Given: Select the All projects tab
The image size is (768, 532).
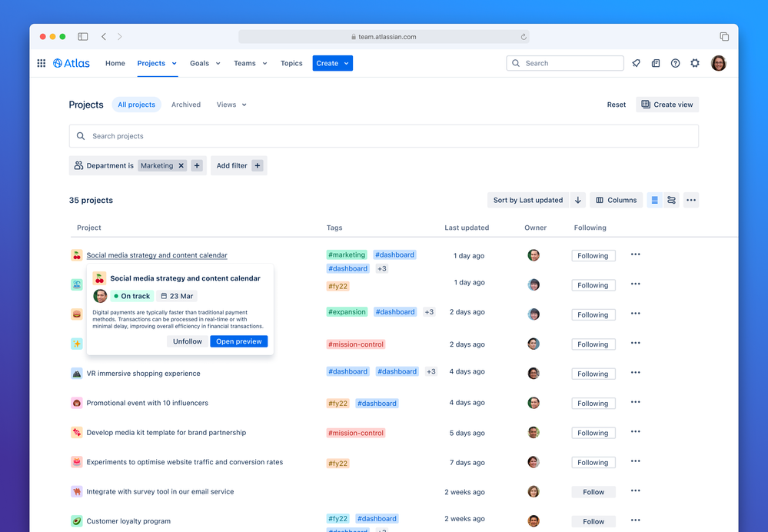Looking at the screenshot, I should click(x=137, y=105).
